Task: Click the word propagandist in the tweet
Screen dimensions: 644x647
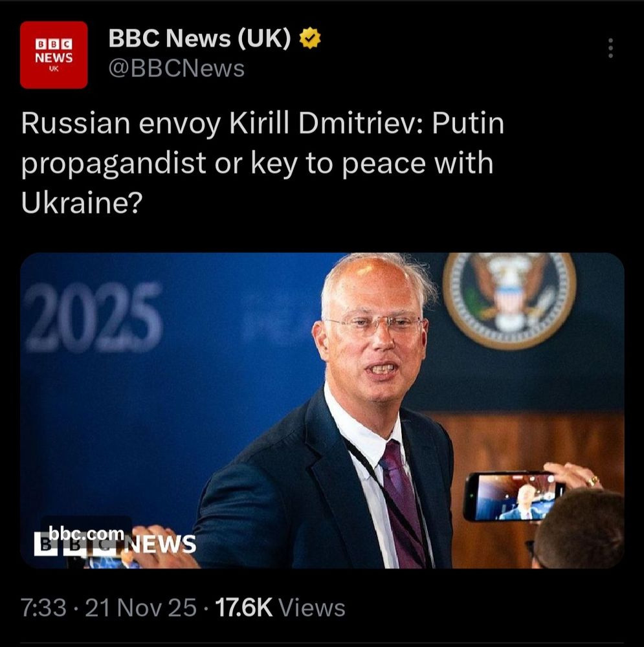Action: (113, 164)
